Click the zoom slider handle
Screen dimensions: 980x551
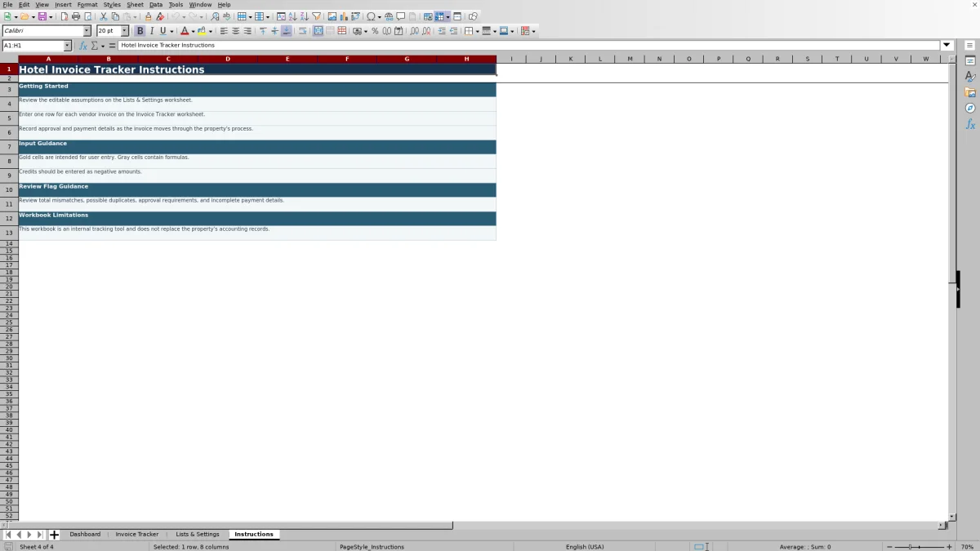910,547
